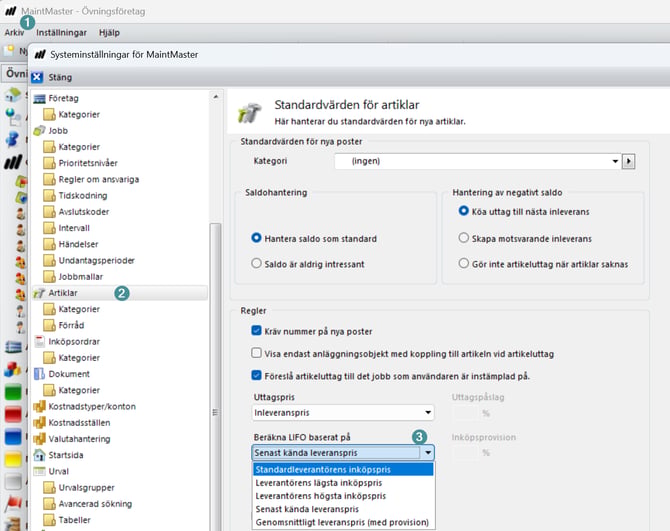Select Dokument in the tree
Screen dimensions: 670x531
coord(69,374)
